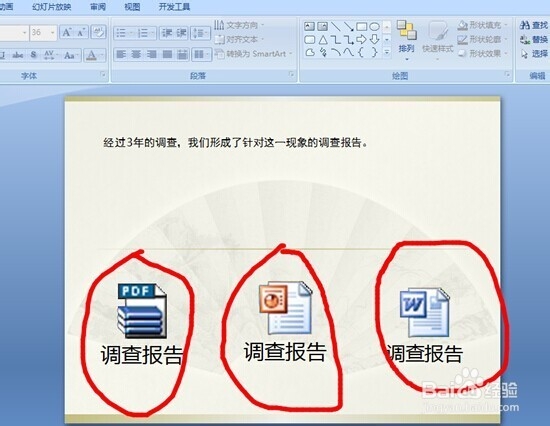Increase font size with grow font icon
550x426 pixels.
[66, 33]
